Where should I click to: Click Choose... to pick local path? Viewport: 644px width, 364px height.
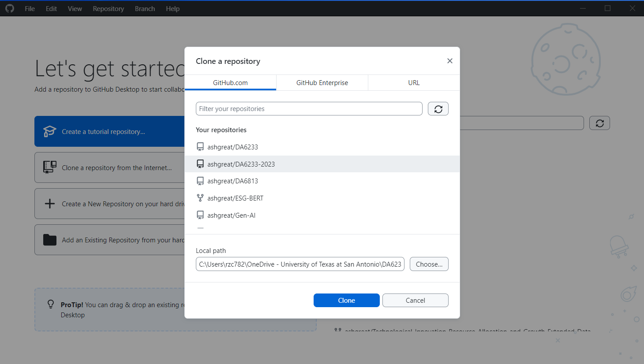[x=429, y=264]
